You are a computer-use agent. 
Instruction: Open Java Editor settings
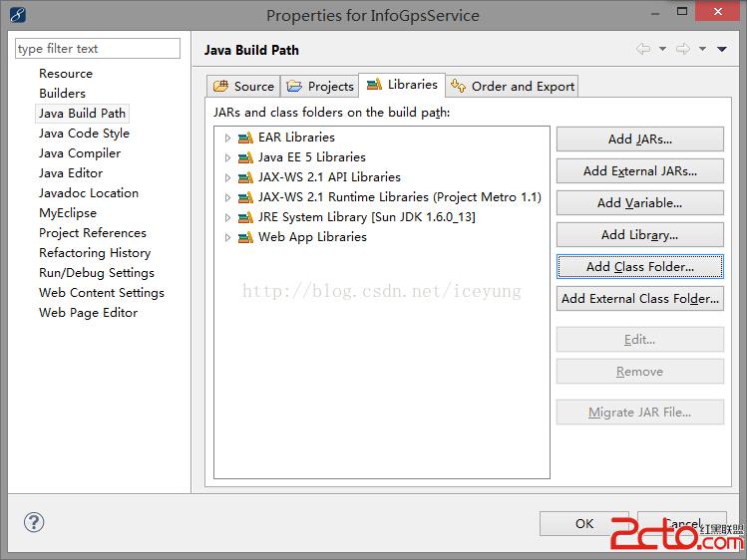pos(71,173)
